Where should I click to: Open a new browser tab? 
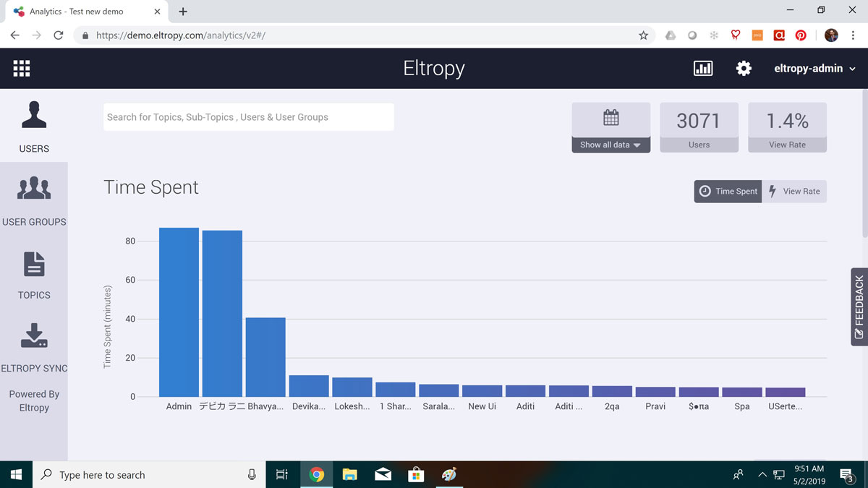[183, 12]
